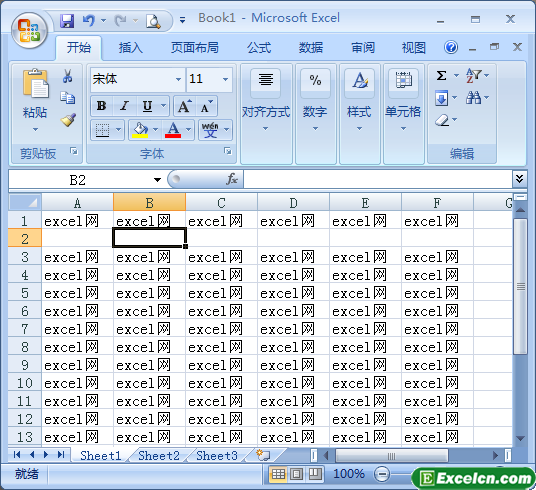Open the font name dropdown
The image size is (536, 490).
point(178,79)
